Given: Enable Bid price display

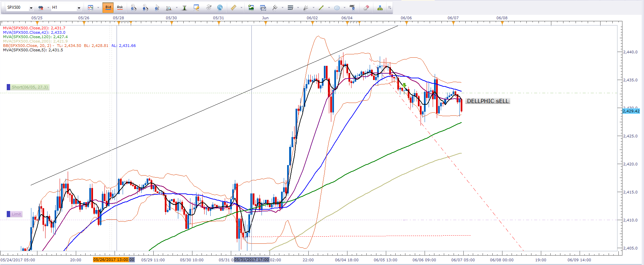Looking at the screenshot, I should (x=108, y=7).
